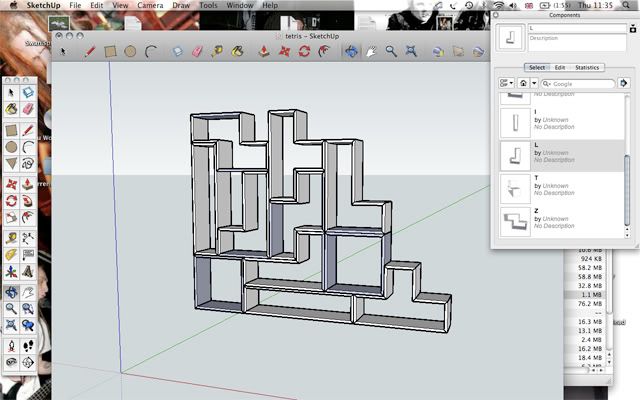Pick Zoom Extents in floating palette

[11, 325]
